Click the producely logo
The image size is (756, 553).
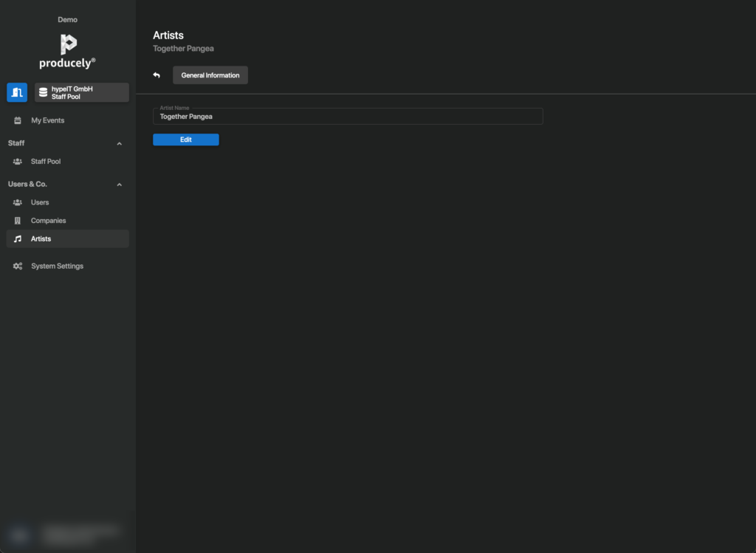pyautogui.click(x=68, y=51)
